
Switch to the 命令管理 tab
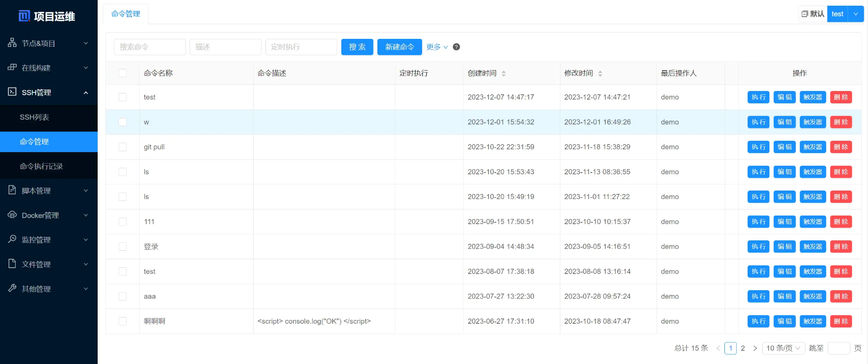[x=126, y=14]
